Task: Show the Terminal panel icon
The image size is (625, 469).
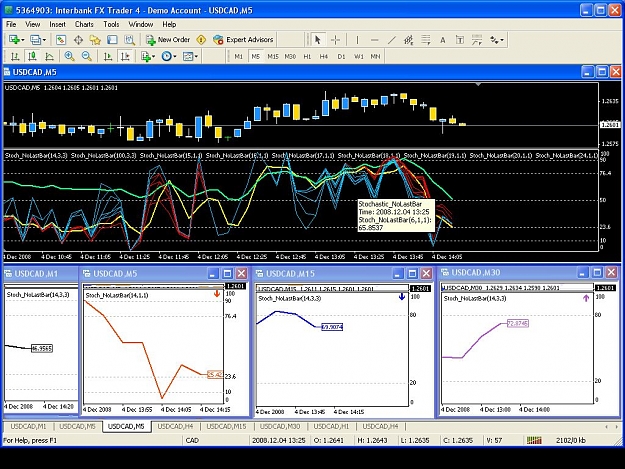Action: click(112, 39)
